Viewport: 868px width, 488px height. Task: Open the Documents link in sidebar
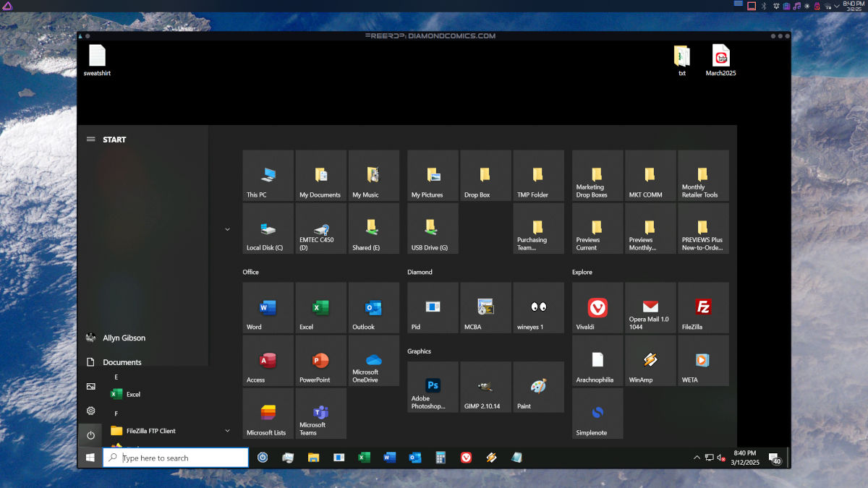coord(122,362)
